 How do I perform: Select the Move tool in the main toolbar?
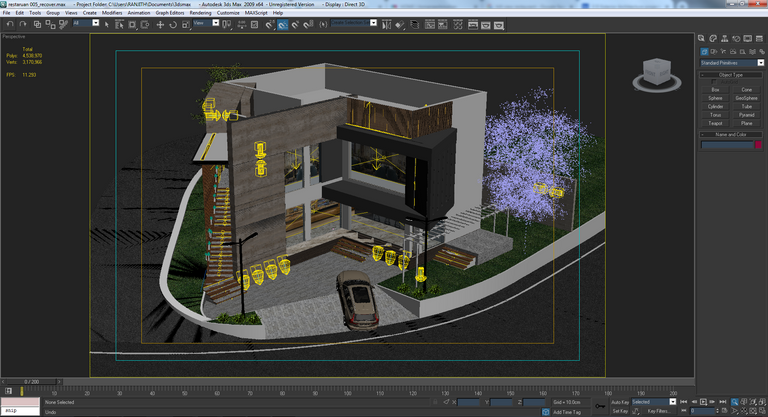pos(160,25)
